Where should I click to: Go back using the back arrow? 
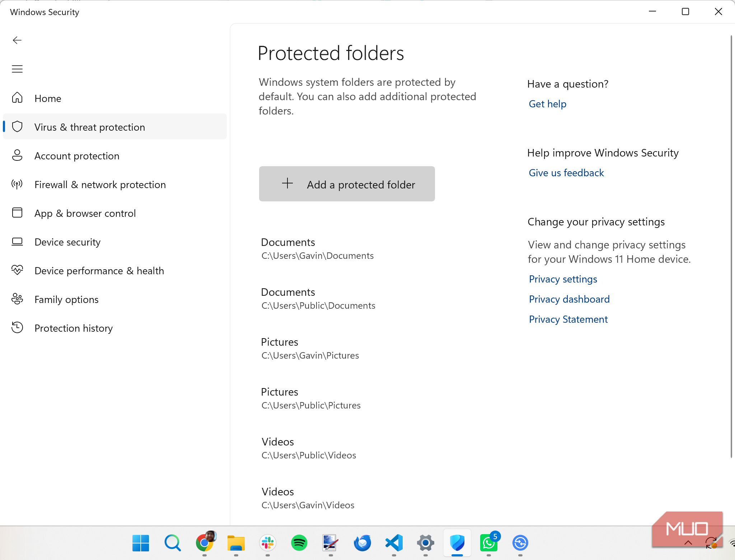pyautogui.click(x=17, y=40)
